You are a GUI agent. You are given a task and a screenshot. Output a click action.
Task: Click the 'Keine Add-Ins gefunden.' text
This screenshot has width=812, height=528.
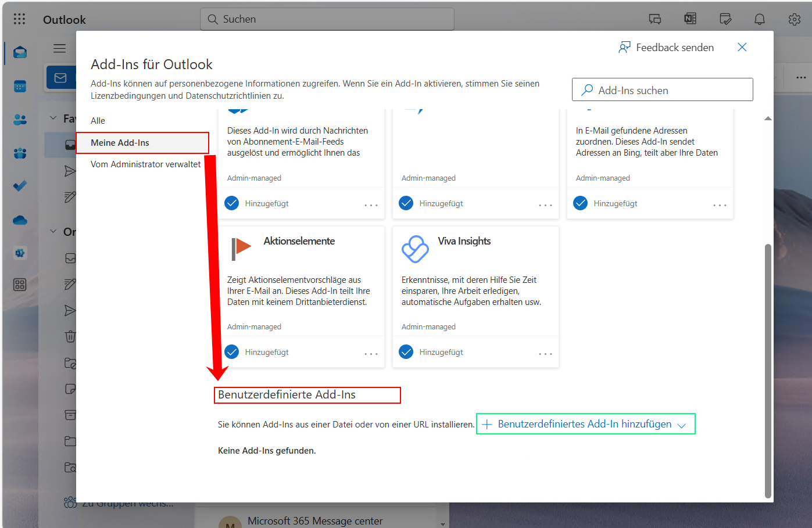click(x=267, y=451)
